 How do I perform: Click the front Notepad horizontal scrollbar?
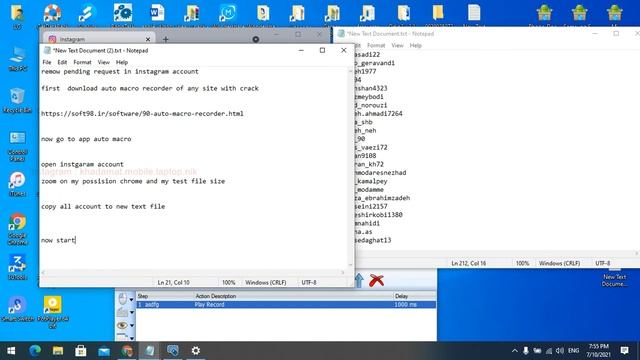tap(193, 272)
